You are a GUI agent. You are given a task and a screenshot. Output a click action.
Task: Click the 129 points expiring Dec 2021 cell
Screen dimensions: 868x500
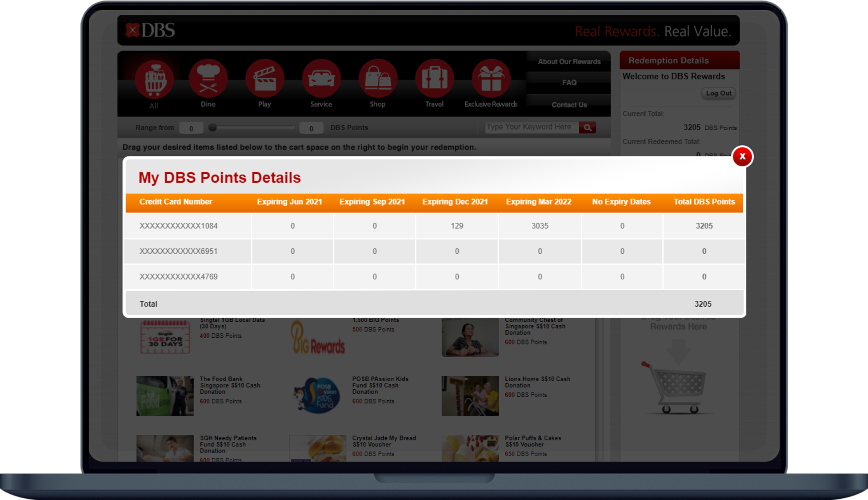457,226
